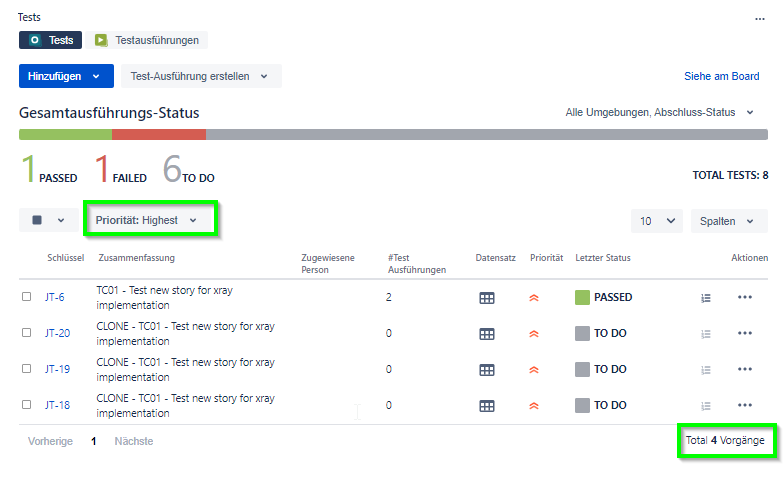Click the 1 PASSED counter
This screenshot has width=784, height=499.
[50, 169]
